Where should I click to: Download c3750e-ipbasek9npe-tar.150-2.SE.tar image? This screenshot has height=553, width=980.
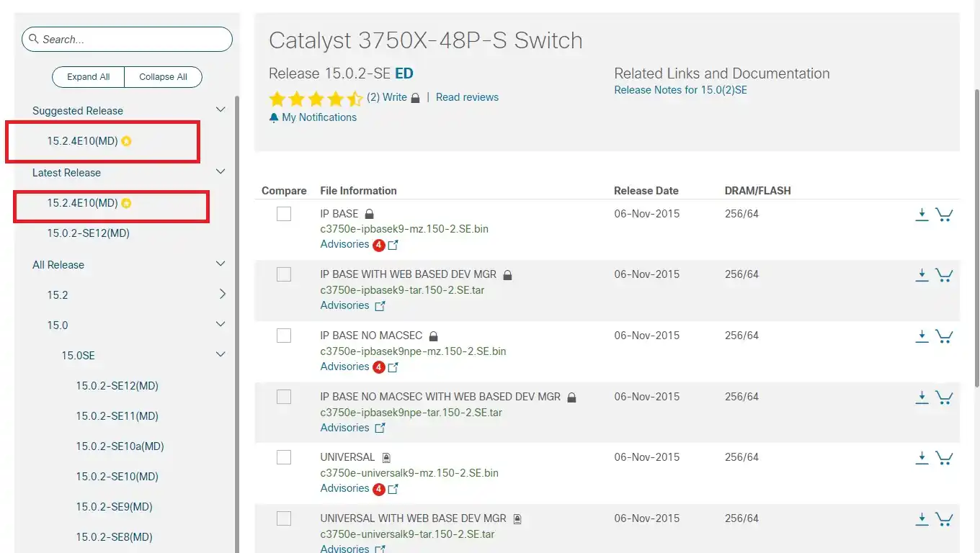point(922,397)
